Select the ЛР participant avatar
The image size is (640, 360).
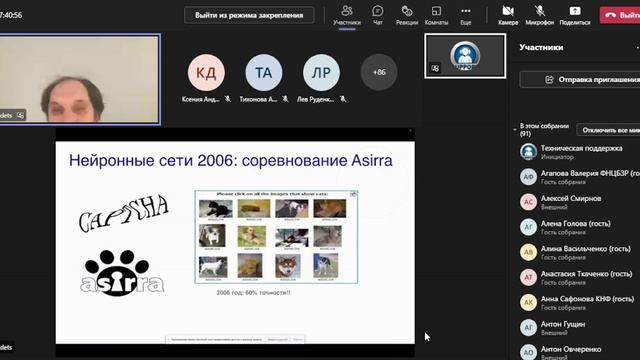pos(321,72)
